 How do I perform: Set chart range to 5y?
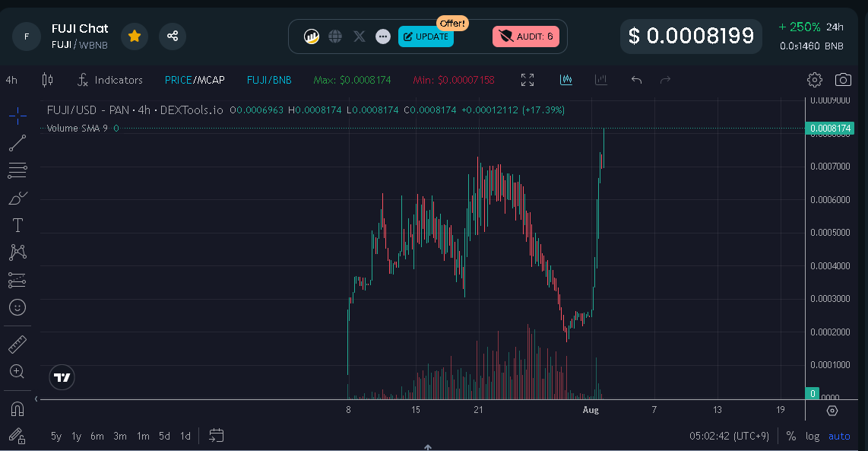(x=56, y=436)
